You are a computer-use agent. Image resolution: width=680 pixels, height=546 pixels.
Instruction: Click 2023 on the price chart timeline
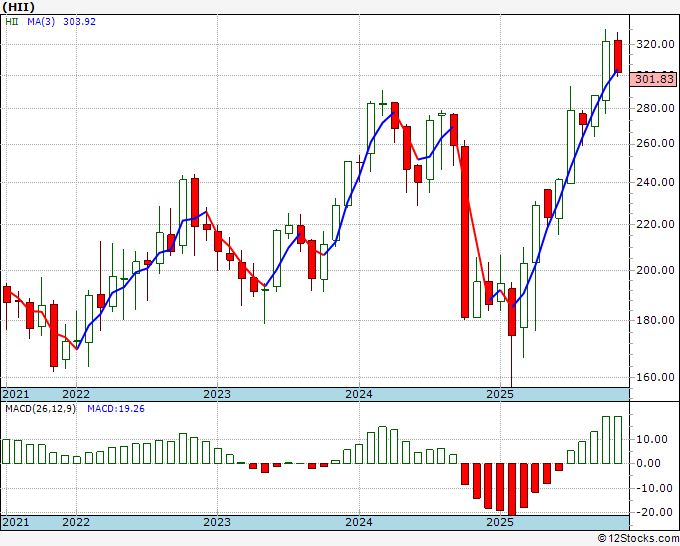pos(217,394)
